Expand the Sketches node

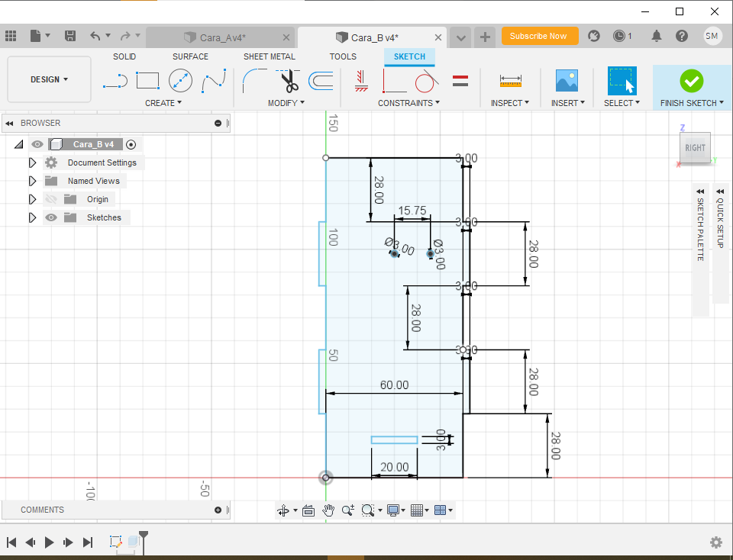coord(32,217)
